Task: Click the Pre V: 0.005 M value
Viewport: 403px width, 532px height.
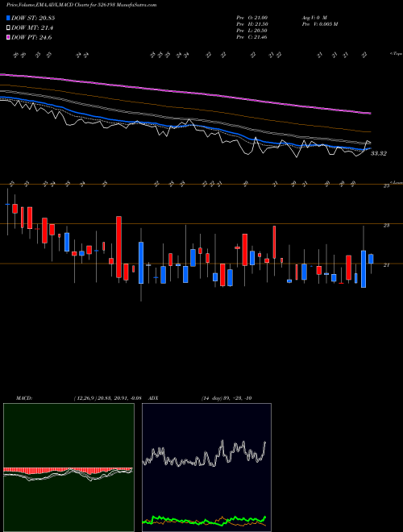Action: (x=319, y=23)
